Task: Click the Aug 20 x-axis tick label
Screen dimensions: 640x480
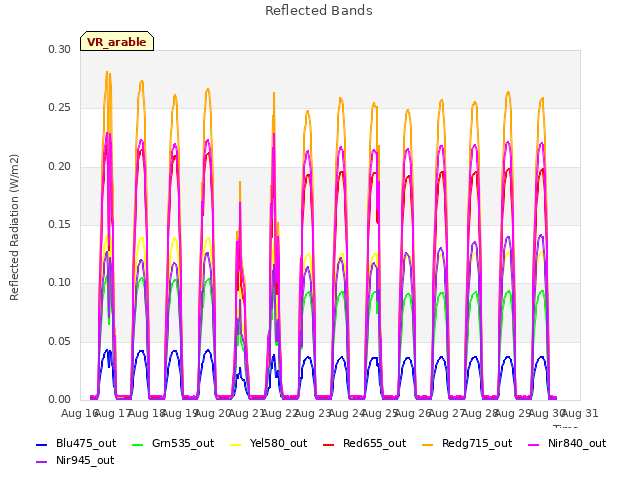Action: pos(213,413)
